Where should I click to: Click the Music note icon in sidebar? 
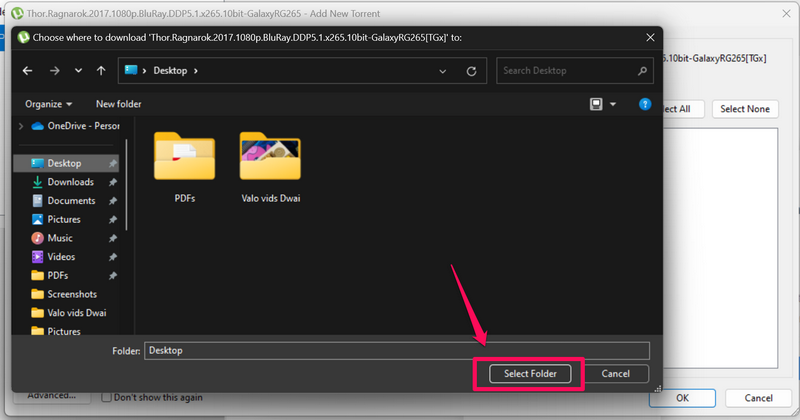pyautogui.click(x=37, y=238)
